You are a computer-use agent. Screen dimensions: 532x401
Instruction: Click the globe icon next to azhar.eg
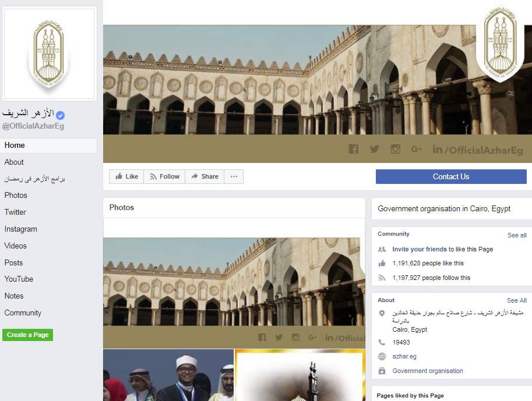[x=382, y=357]
